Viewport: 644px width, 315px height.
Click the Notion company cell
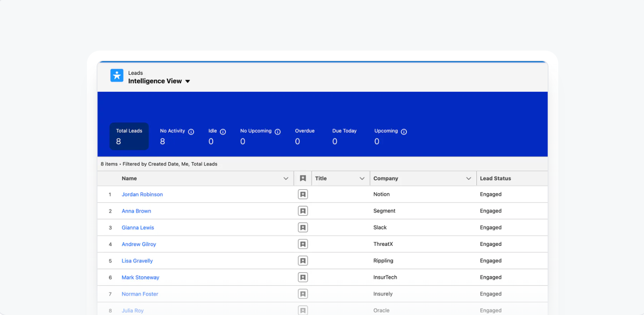pos(382,194)
